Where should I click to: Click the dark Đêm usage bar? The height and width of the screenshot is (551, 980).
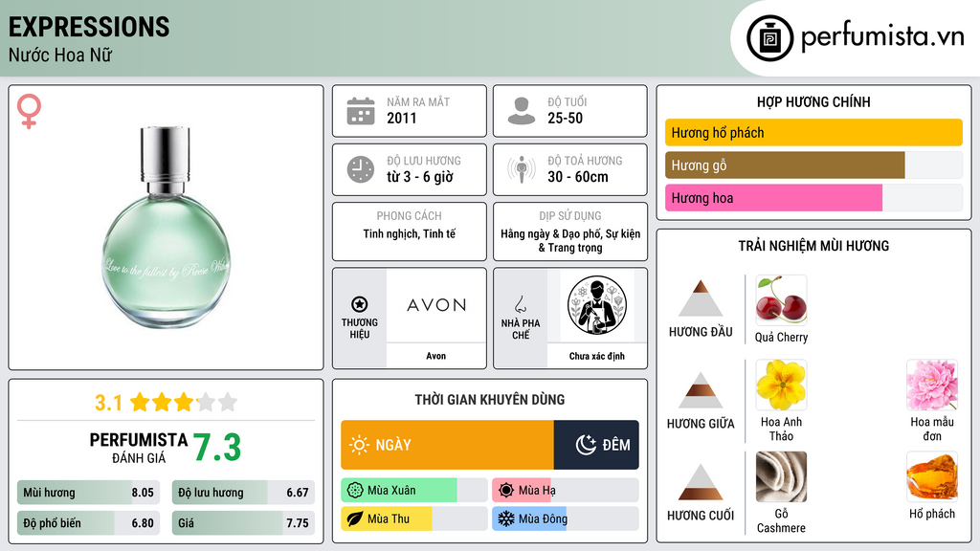(596, 445)
